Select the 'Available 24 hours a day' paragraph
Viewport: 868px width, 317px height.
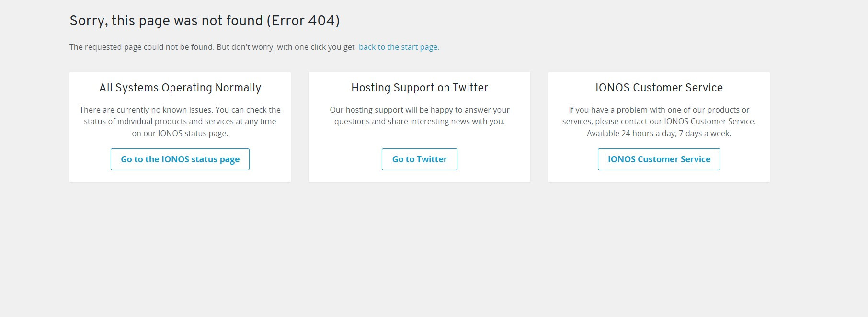pyautogui.click(x=659, y=122)
